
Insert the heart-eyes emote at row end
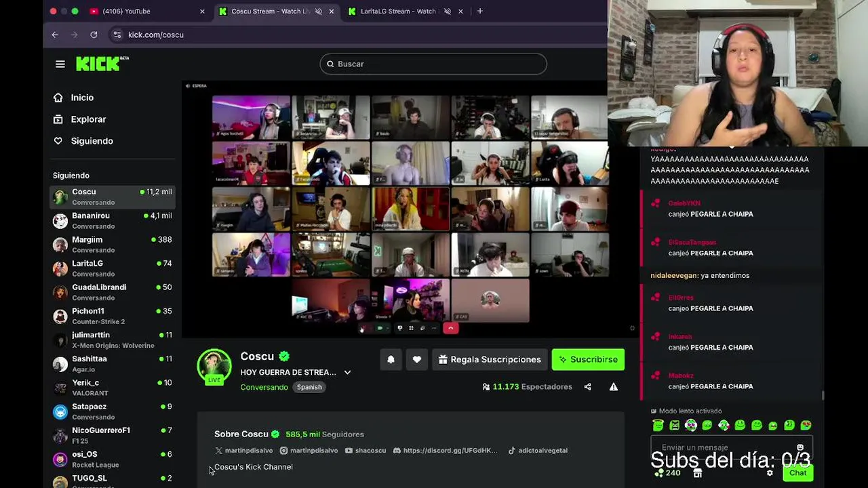[806, 426]
